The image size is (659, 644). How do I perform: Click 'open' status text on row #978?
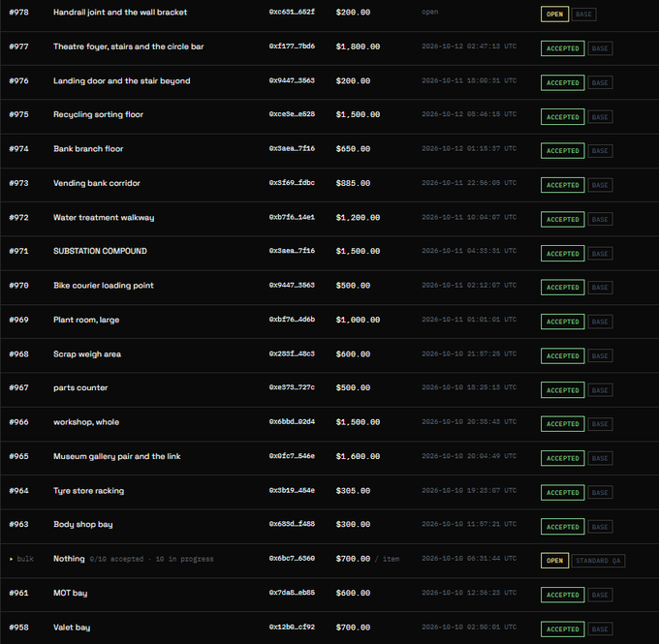429,12
